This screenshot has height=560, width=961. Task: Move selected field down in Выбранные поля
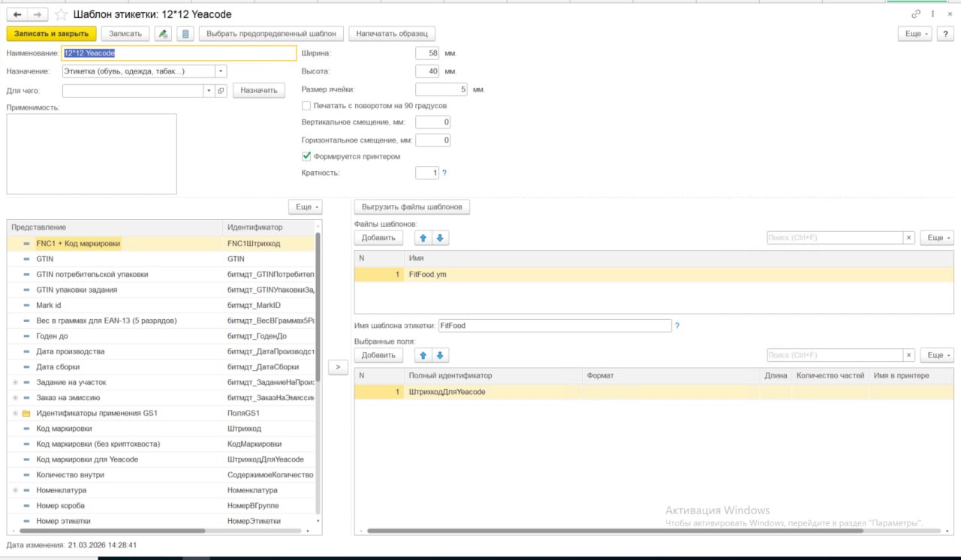pos(440,355)
